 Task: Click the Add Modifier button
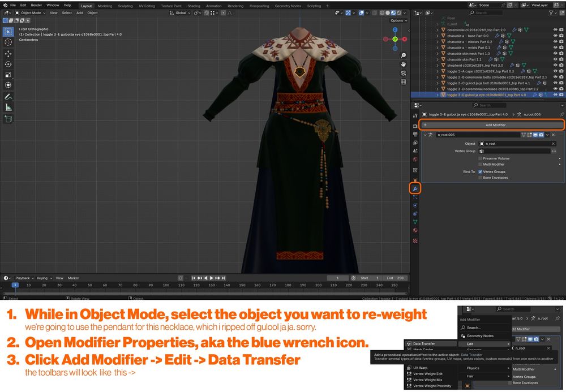(492, 125)
